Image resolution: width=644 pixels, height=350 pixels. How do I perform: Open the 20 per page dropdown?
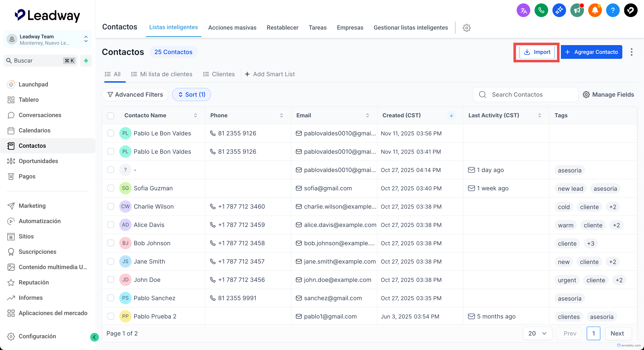click(537, 333)
